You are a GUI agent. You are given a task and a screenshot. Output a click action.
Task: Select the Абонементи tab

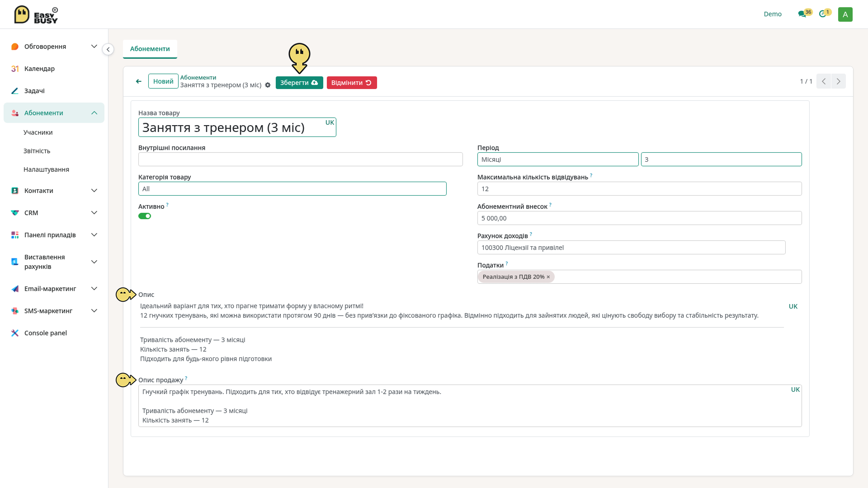150,49
